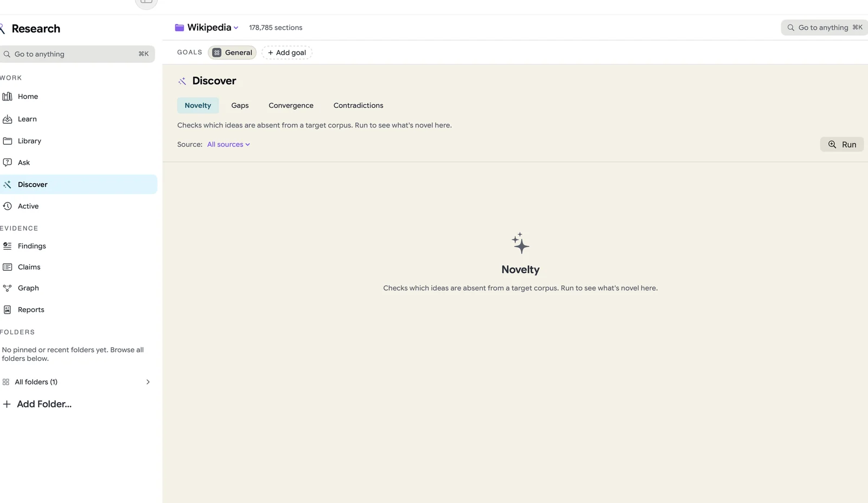Click the Home books icon in sidebar
Screen dimensions: 868x503
click(7, 97)
